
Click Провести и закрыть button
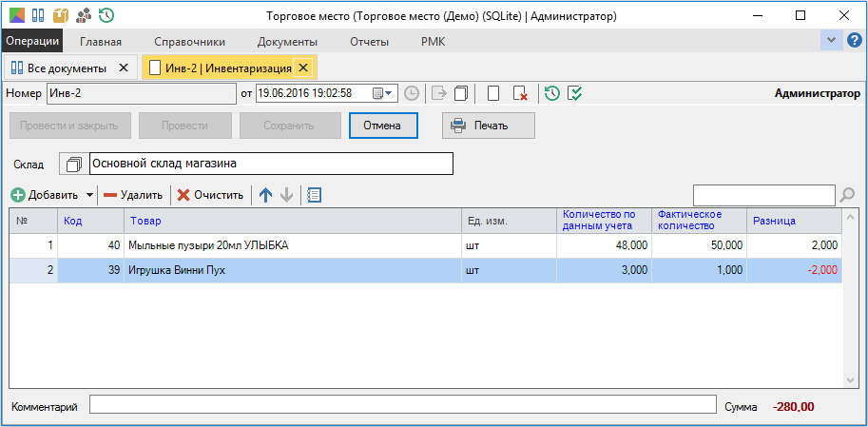(x=69, y=126)
